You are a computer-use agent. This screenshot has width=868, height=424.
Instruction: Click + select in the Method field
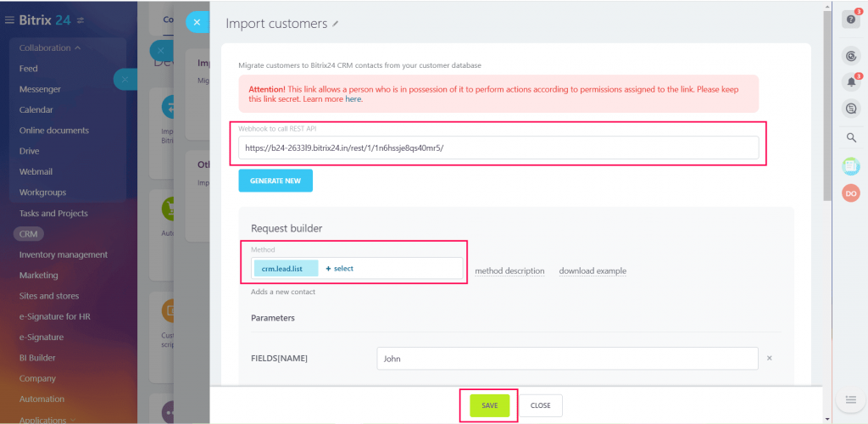coord(339,269)
